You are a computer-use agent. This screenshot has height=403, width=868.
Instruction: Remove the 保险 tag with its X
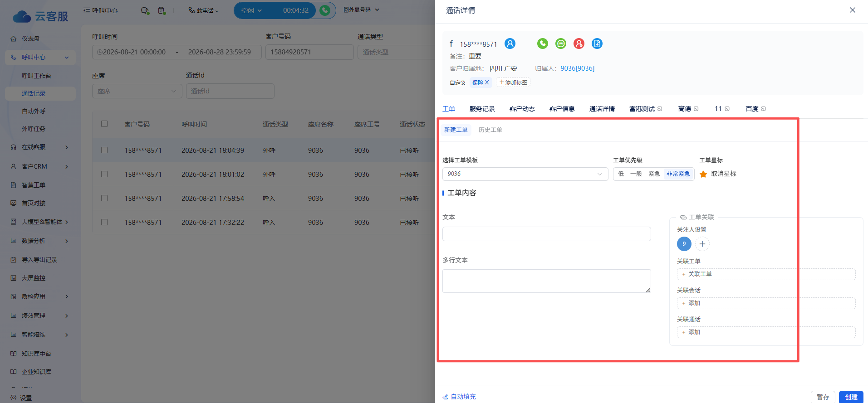[x=487, y=83]
